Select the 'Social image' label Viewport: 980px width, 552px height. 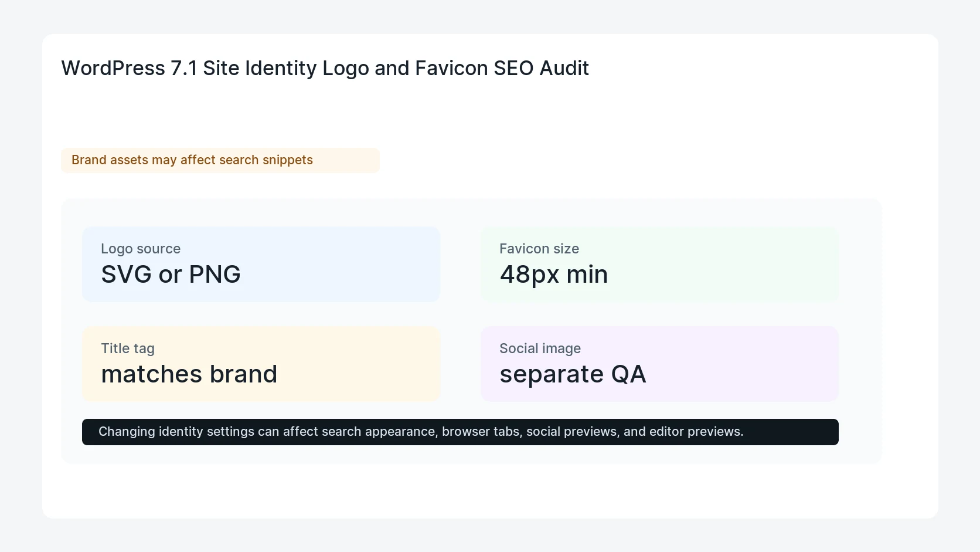(540, 348)
